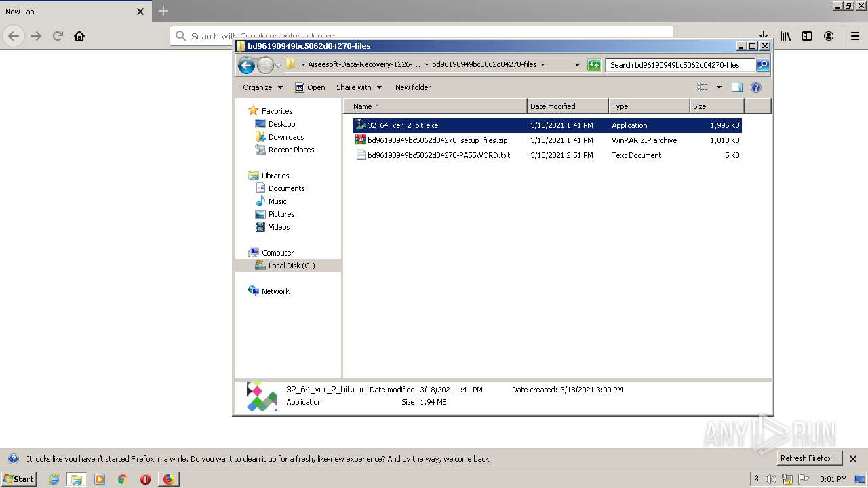Open the address bar history dropdown
868x488 pixels.
pos(577,65)
